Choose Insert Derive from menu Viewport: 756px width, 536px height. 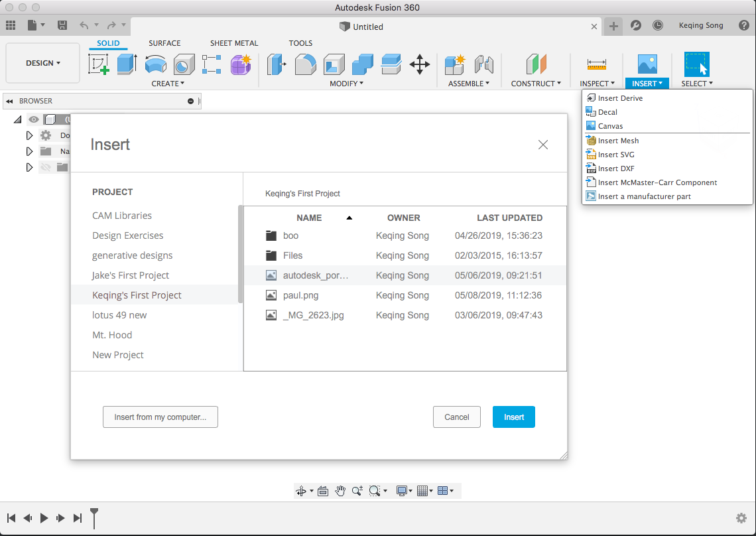pyautogui.click(x=667, y=98)
